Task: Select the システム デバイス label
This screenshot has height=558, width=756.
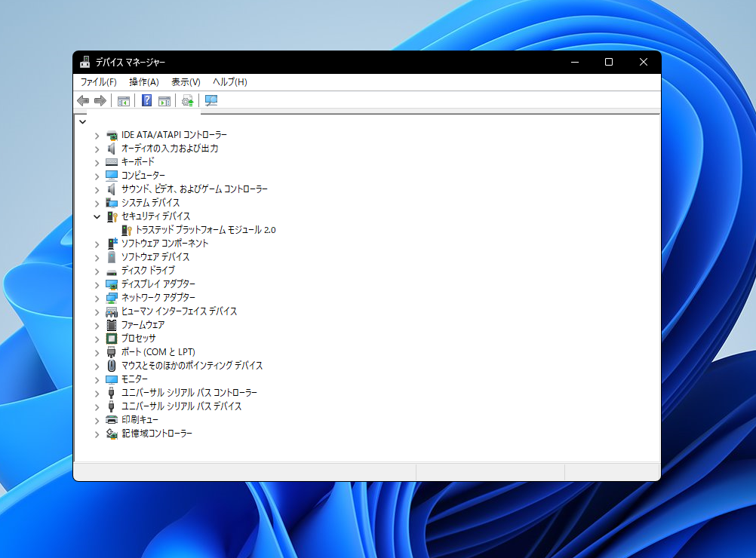Action: pos(150,203)
